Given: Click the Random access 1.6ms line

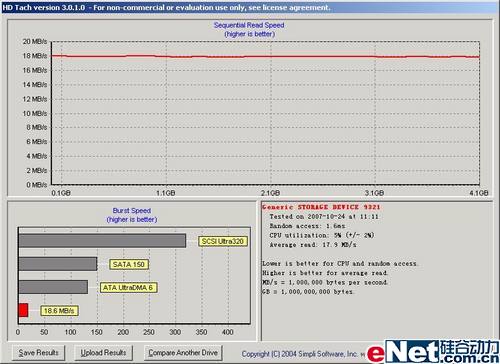Looking at the screenshot, I should pos(307,226).
